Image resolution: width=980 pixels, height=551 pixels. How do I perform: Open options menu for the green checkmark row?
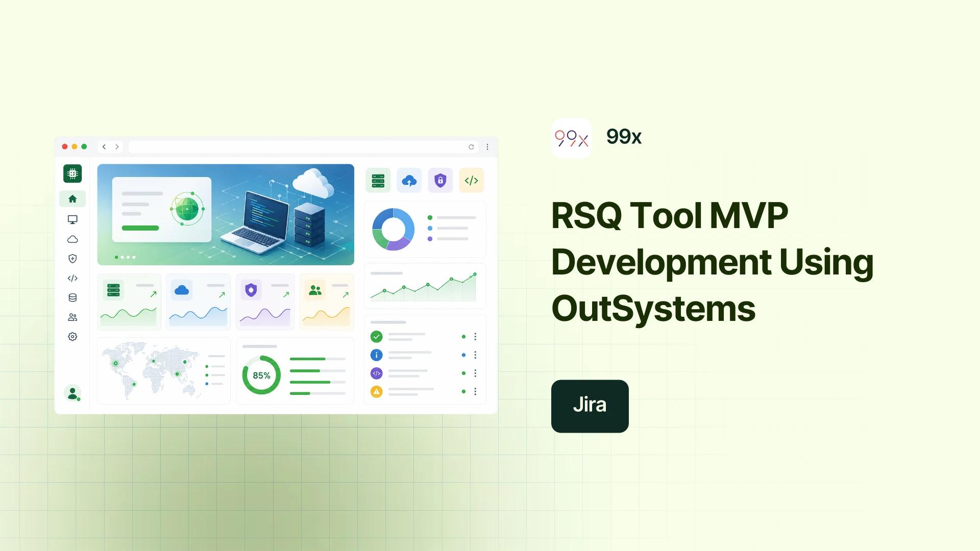[475, 337]
